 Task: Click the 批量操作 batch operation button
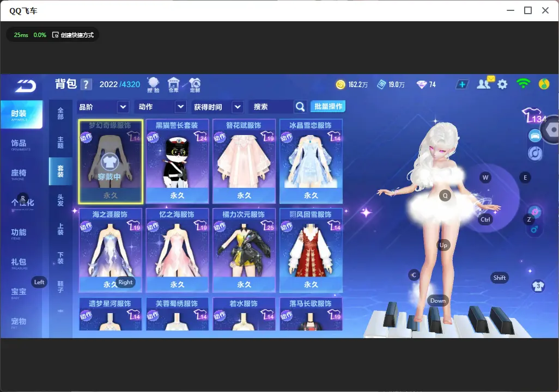pos(328,106)
